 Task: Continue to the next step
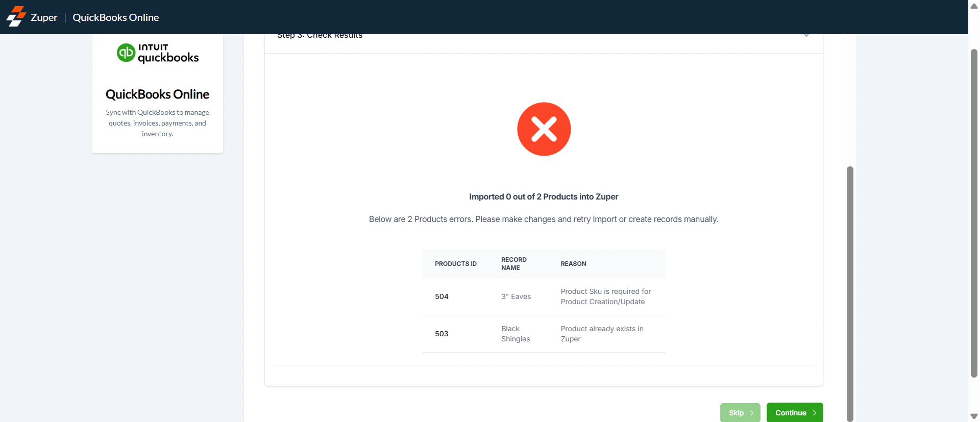[x=795, y=413]
